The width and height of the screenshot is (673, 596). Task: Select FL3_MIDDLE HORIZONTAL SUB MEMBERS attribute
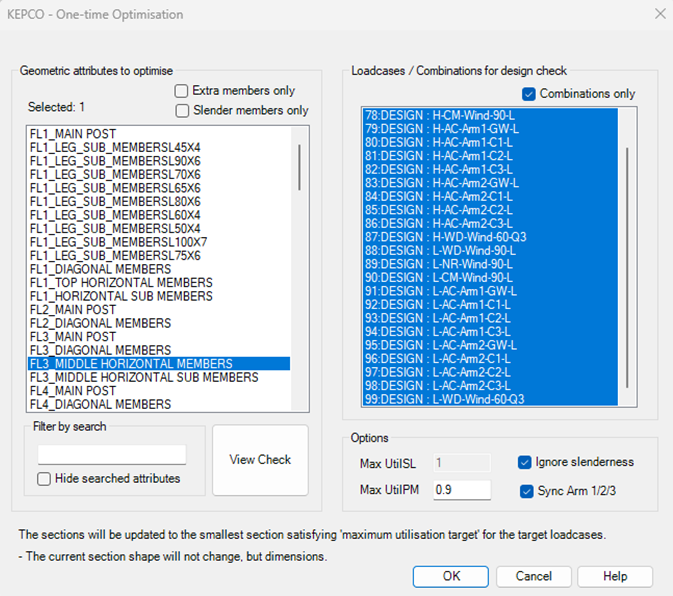(x=144, y=378)
